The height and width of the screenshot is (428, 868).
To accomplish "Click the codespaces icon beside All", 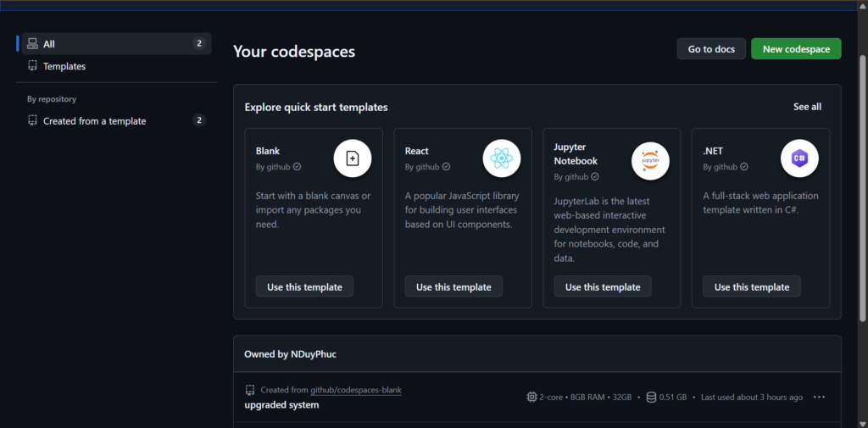I will coord(32,44).
